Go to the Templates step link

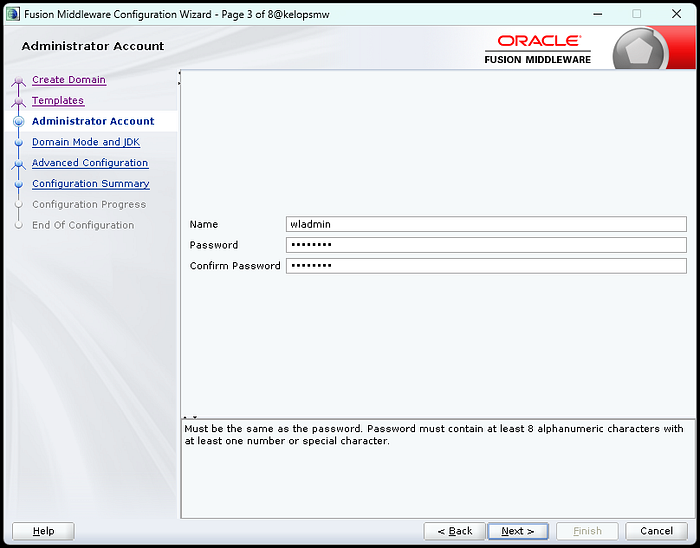pos(58,100)
